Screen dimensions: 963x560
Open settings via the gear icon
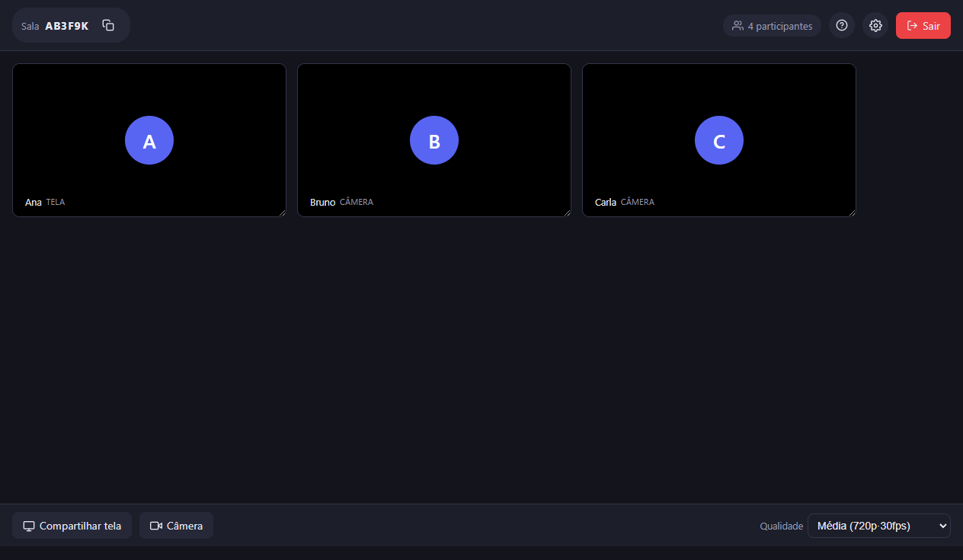[x=875, y=25]
